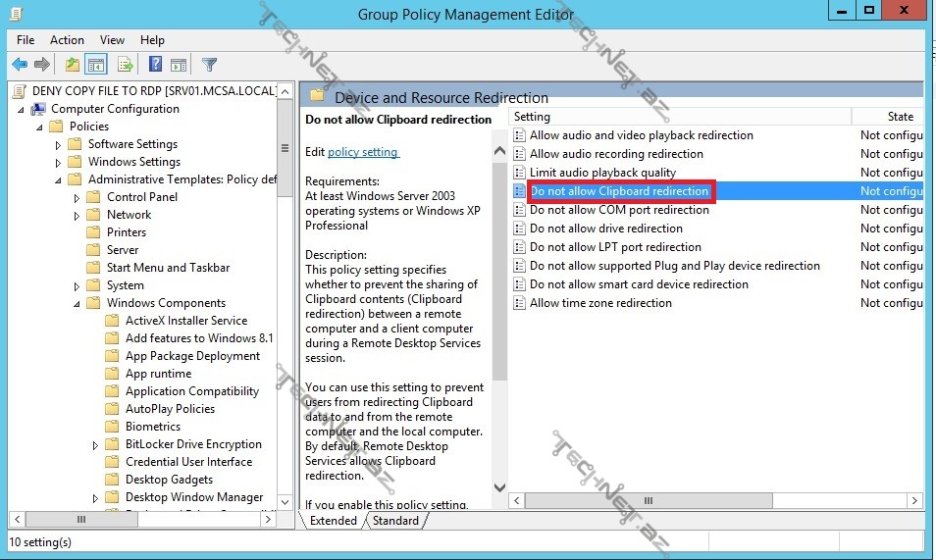Screen dimensions: 936x560
Task: Toggle the Show/Hide Action Pane icon
Action: click(178, 65)
